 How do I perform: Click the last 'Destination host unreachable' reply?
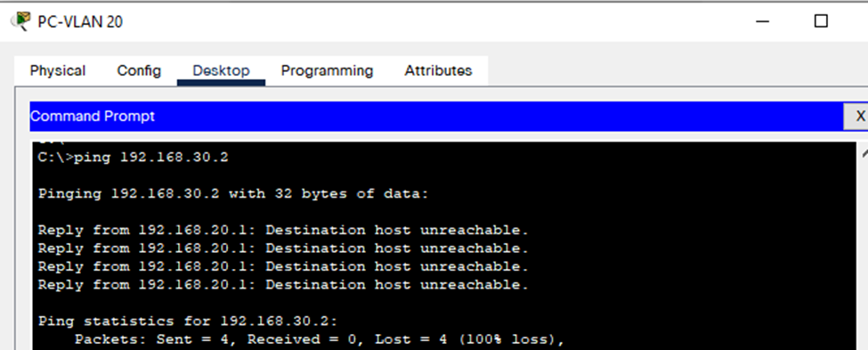pos(283,285)
